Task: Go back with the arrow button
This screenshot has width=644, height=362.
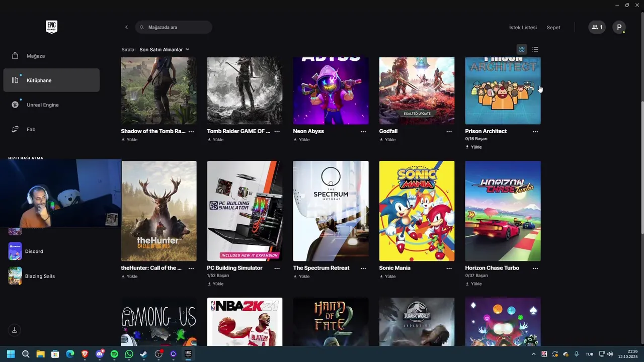Action: tap(126, 27)
